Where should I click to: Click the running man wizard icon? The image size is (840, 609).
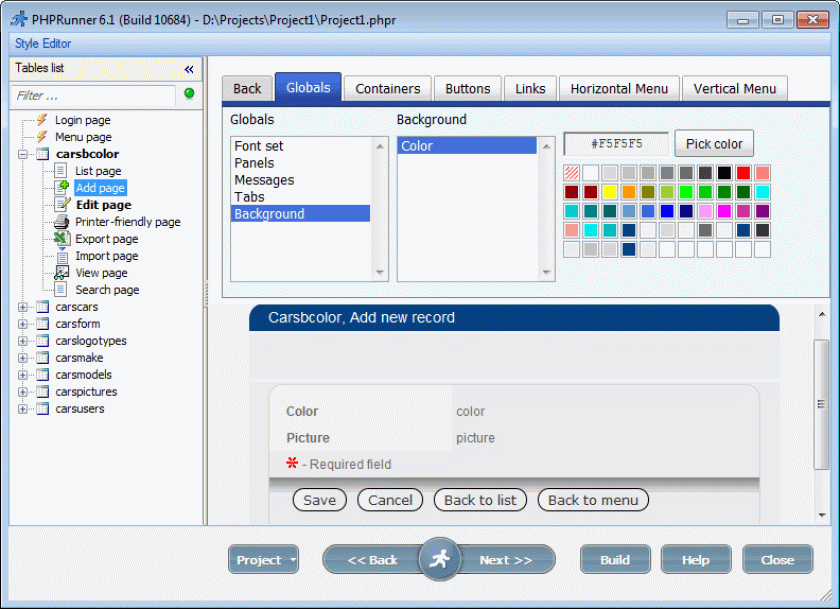[x=439, y=559]
